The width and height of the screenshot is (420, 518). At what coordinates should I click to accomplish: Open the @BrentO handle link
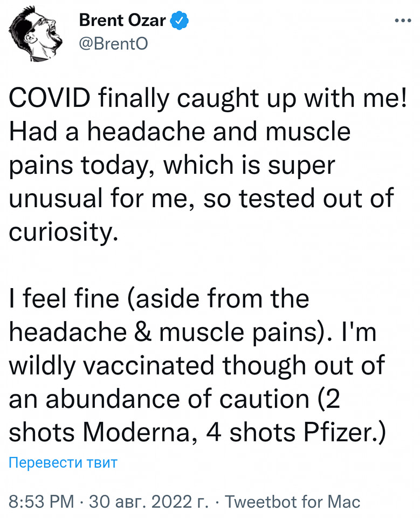pos(113,43)
